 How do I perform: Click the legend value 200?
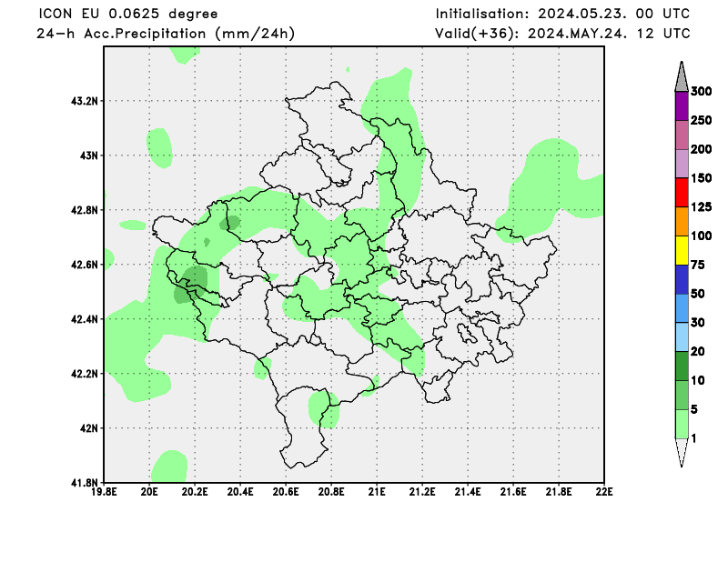701,149
